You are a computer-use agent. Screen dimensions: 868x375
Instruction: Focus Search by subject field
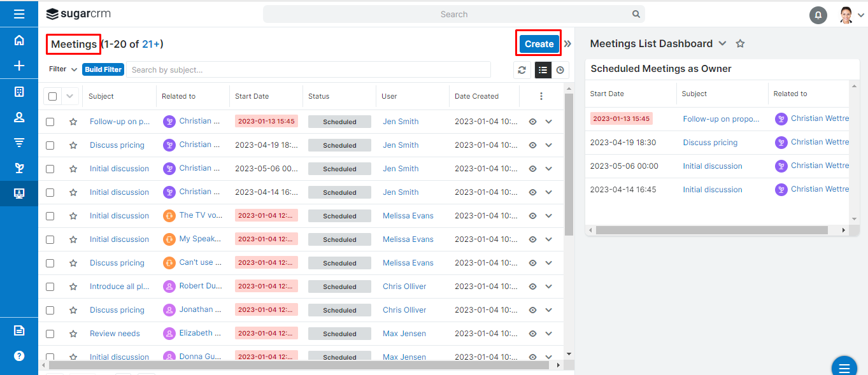pyautogui.click(x=308, y=69)
